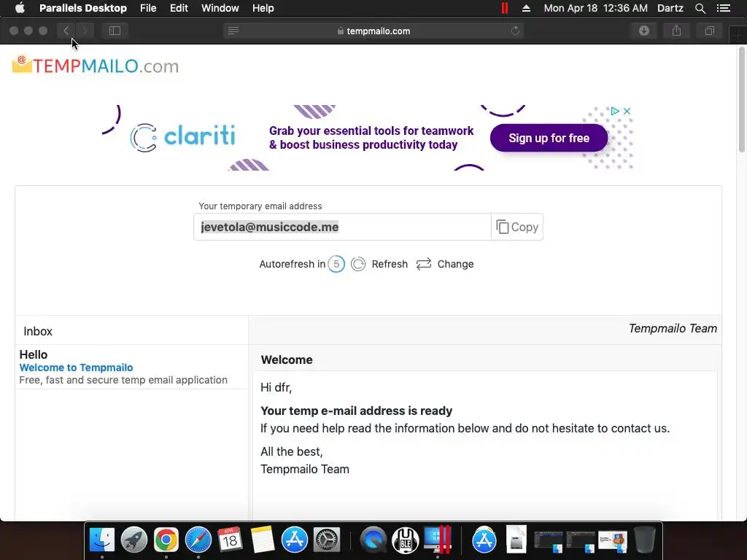The height and width of the screenshot is (560, 747).
Task: Click the TEMPMAILO.com logo
Action: pyautogui.click(x=96, y=66)
